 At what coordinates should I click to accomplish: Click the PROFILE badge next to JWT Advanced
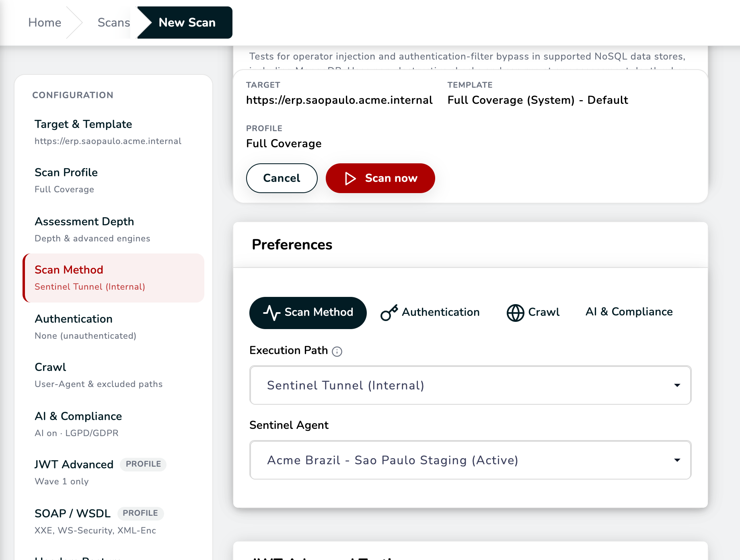click(143, 464)
